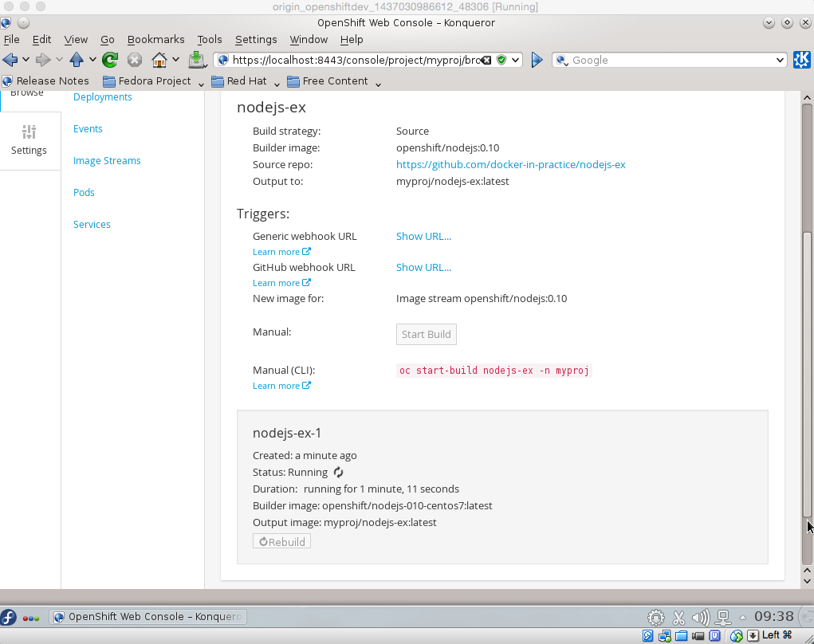Show the GitHub webhook URL
The width and height of the screenshot is (814, 644).
pos(423,268)
